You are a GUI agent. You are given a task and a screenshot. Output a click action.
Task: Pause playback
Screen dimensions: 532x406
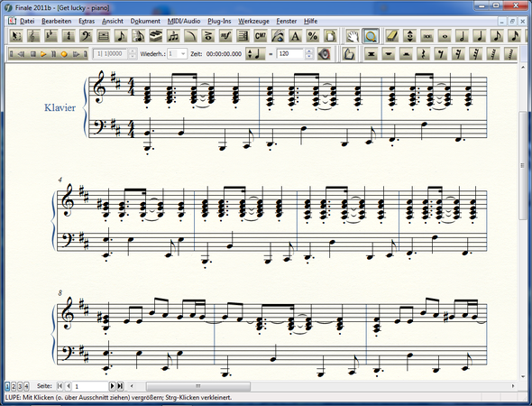[53, 54]
